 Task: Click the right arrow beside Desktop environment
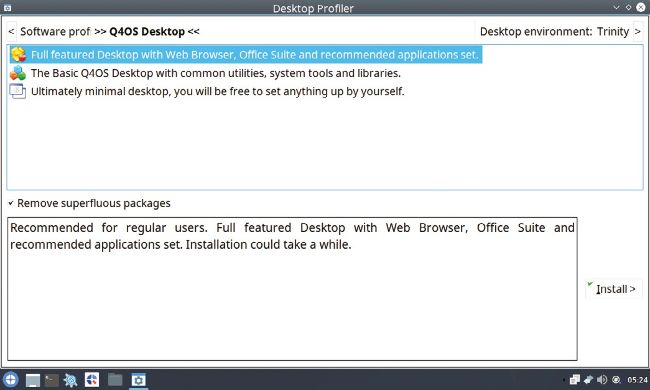pyautogui.click(x=638, y=31)
